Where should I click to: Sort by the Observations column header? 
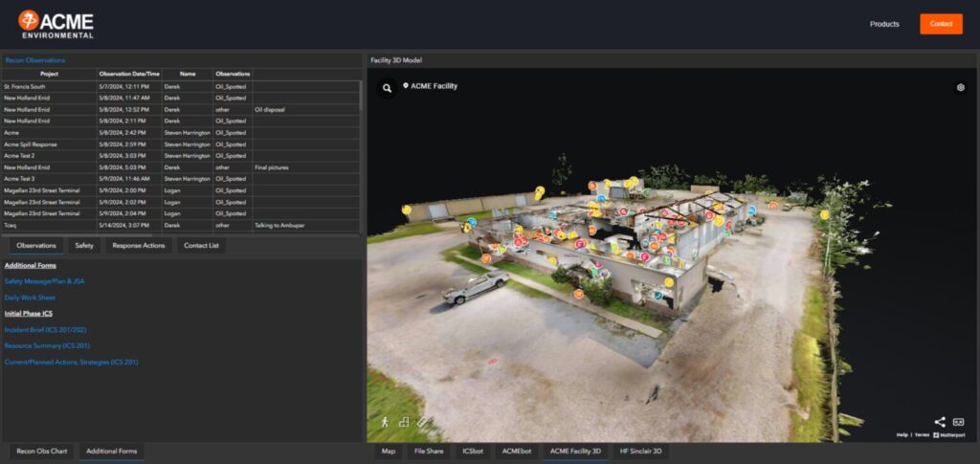pyautogui.click(x=233, y=74)
